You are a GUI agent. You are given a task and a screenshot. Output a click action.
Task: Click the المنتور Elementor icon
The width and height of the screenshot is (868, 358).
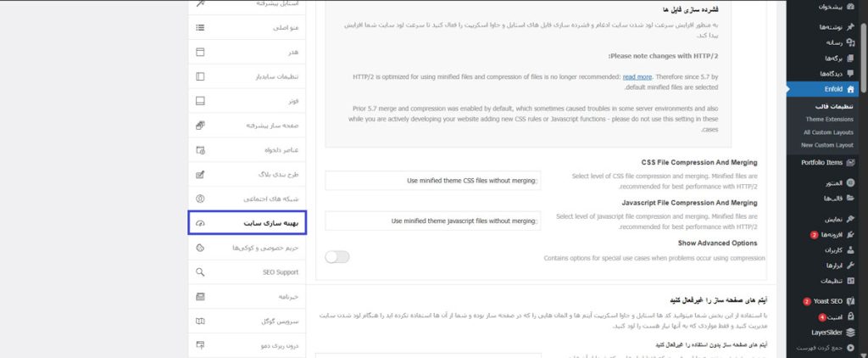850,182
